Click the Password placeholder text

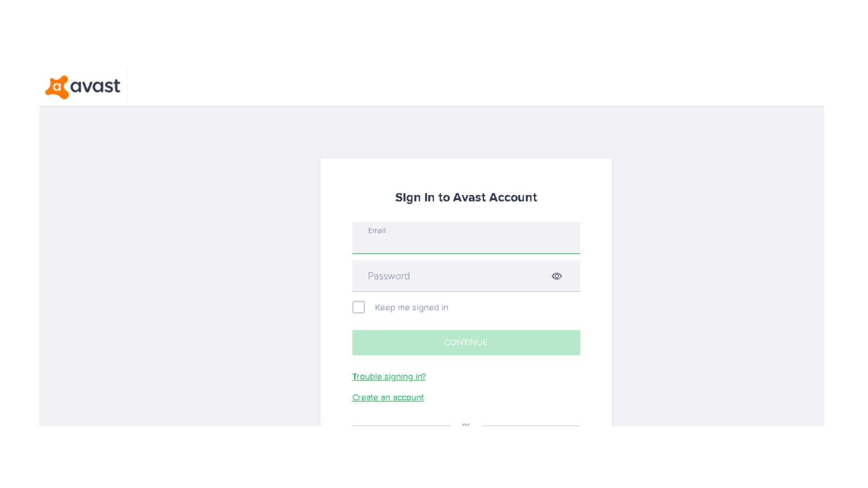(389, 276)
